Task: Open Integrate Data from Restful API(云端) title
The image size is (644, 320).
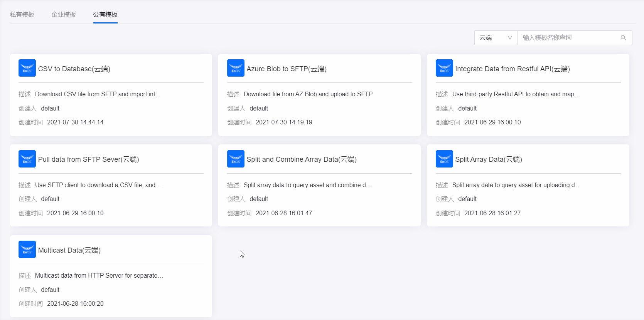Action: click(512, 69)
